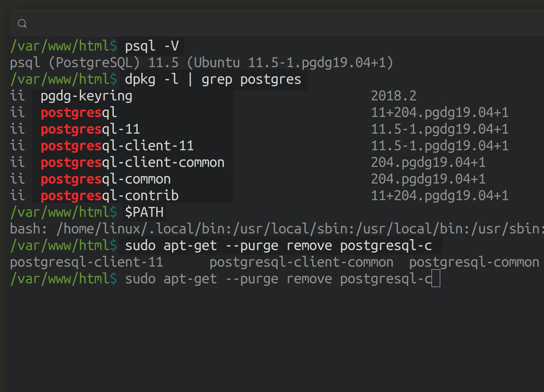Click the postgresql-client-common autocomplete suggestion

tap(301, 262)
